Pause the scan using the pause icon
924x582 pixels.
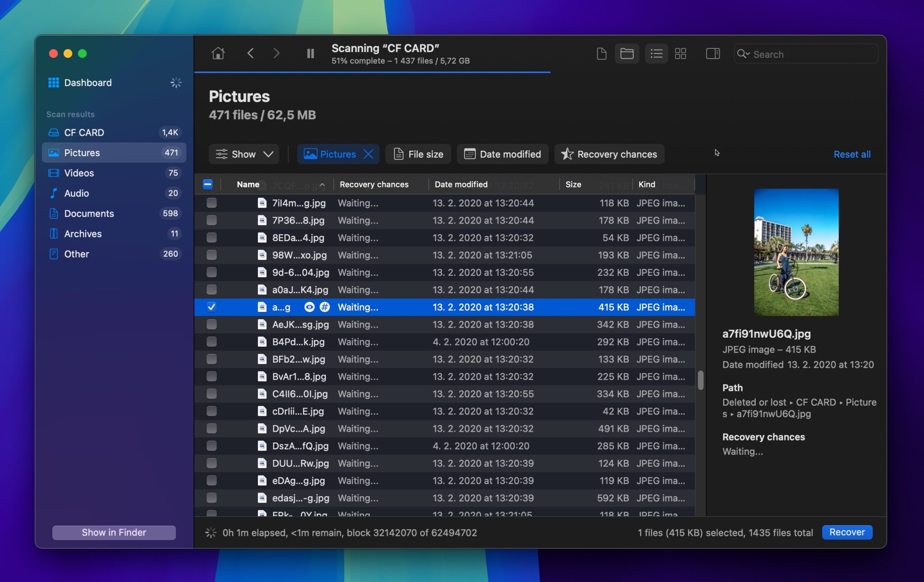310,53
